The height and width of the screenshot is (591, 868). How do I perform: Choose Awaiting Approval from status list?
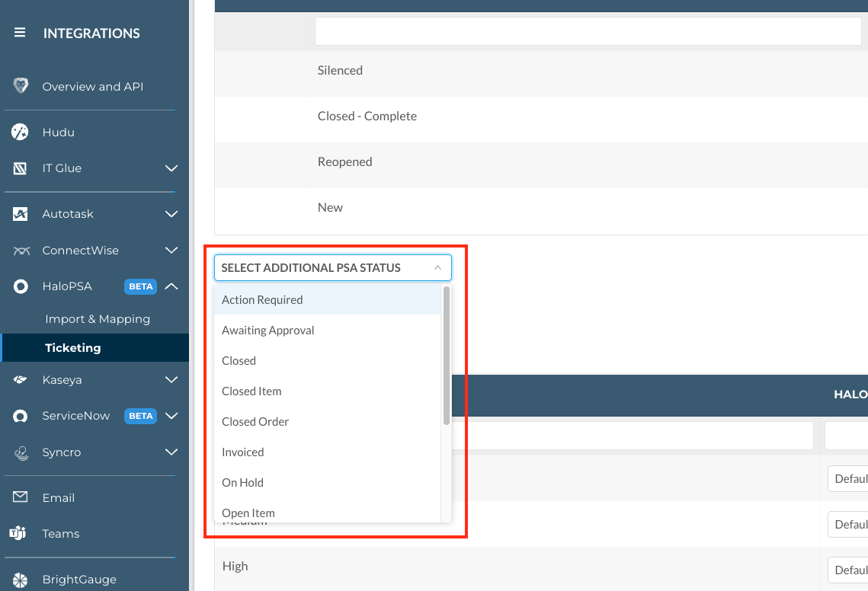pos(327,330)
